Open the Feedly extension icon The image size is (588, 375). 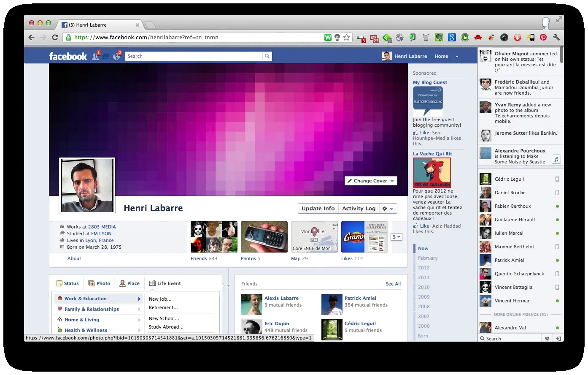pos(387,38)
